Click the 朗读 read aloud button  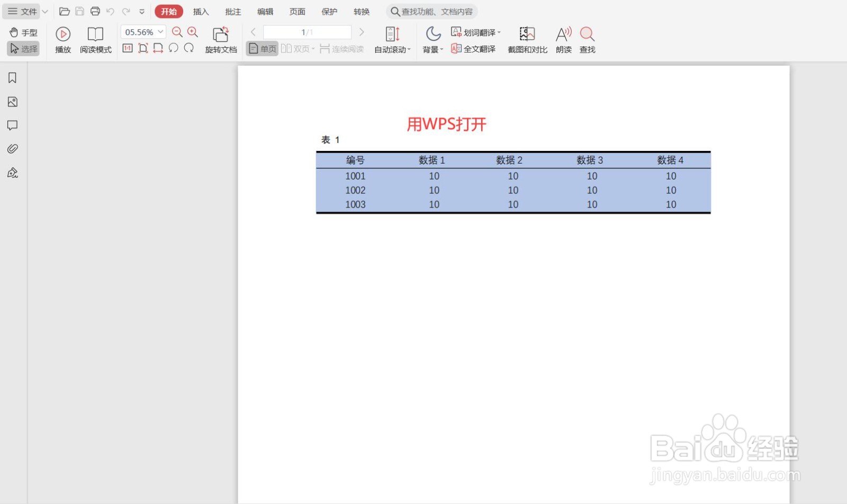pos(564,40)
